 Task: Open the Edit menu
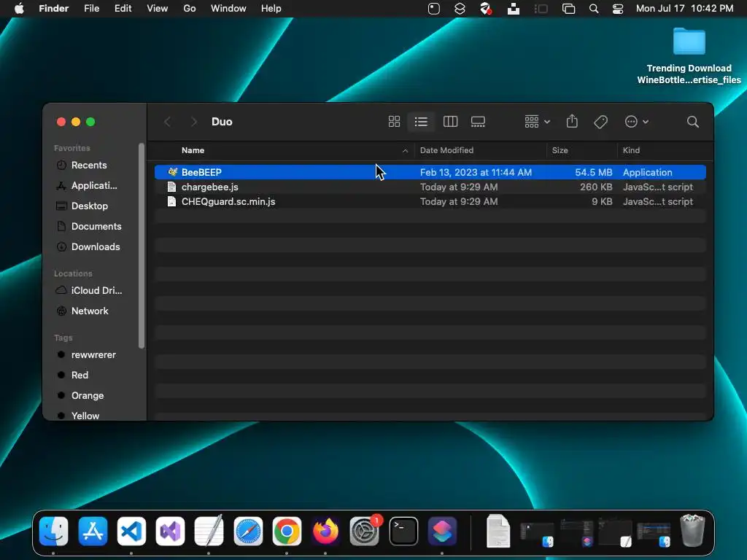pyautogui.click(x=123, y=9)
